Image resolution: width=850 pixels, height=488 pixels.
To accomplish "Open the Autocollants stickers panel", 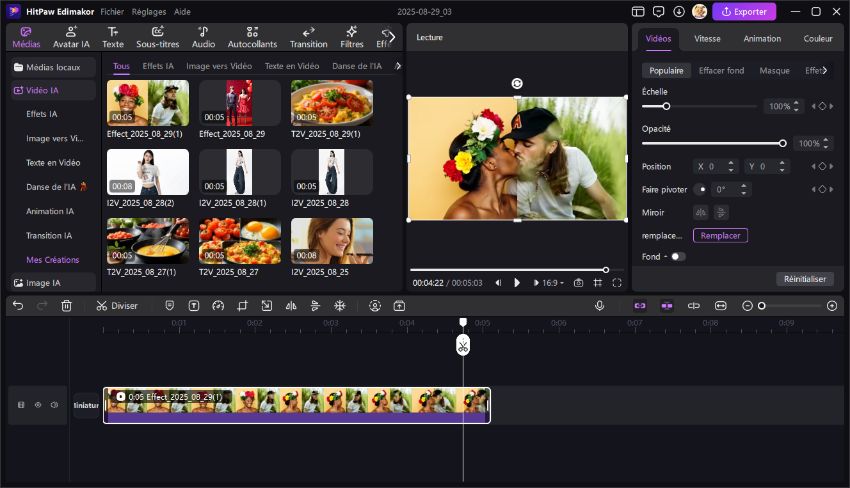I will click(x=252, y=37).
